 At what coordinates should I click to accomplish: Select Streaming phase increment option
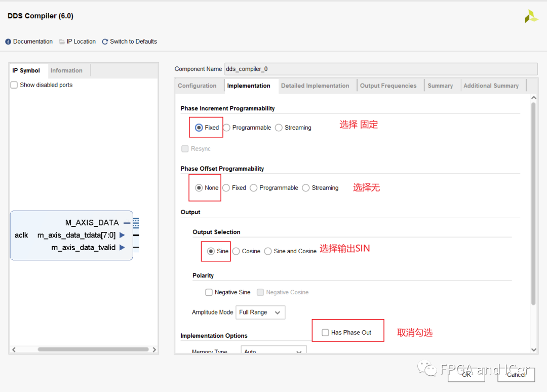click(x=279, y=128)
